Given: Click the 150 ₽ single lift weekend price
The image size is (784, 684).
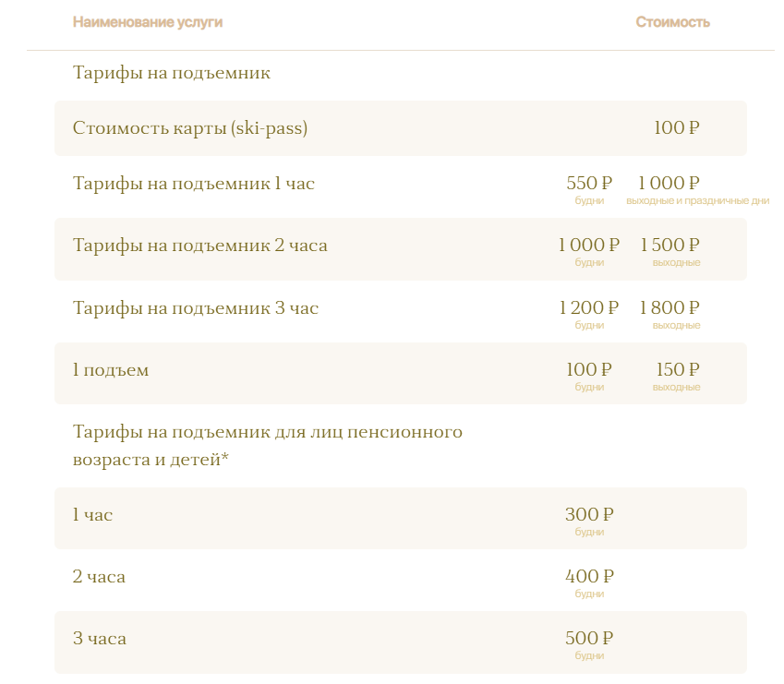Looking at the screenshot, I should click(678, 370).
